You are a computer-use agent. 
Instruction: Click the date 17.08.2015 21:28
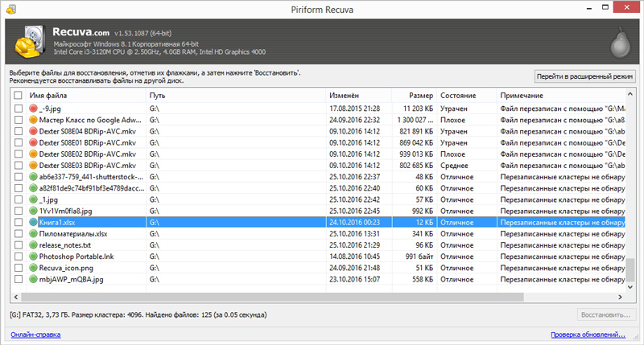click(x=354, y=109)
